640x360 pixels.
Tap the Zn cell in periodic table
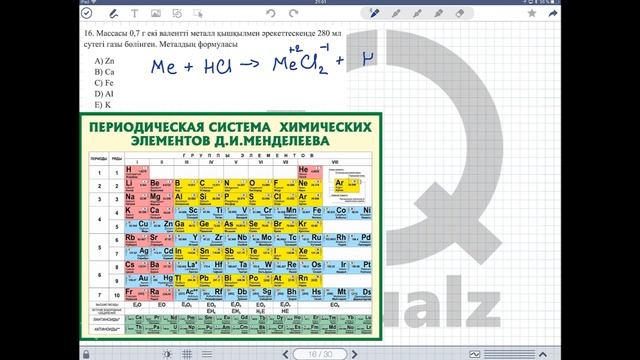coord(162,226)
